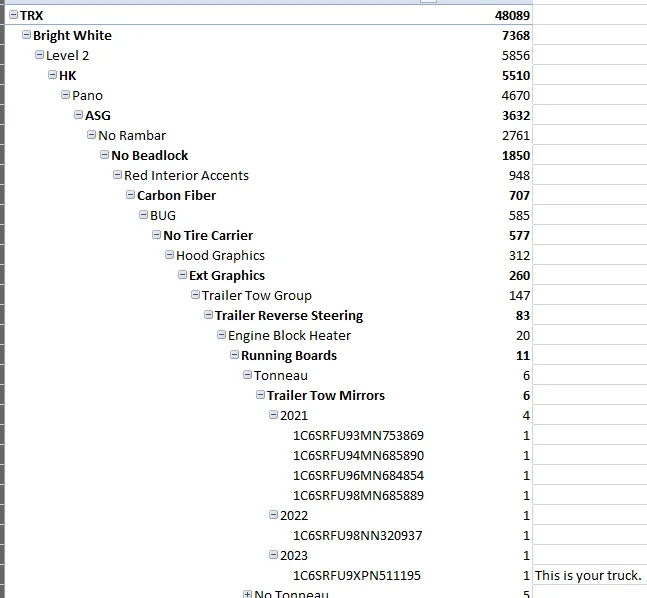Click the No Beadlock count 1850
The image size is (647, 598).
516,156
